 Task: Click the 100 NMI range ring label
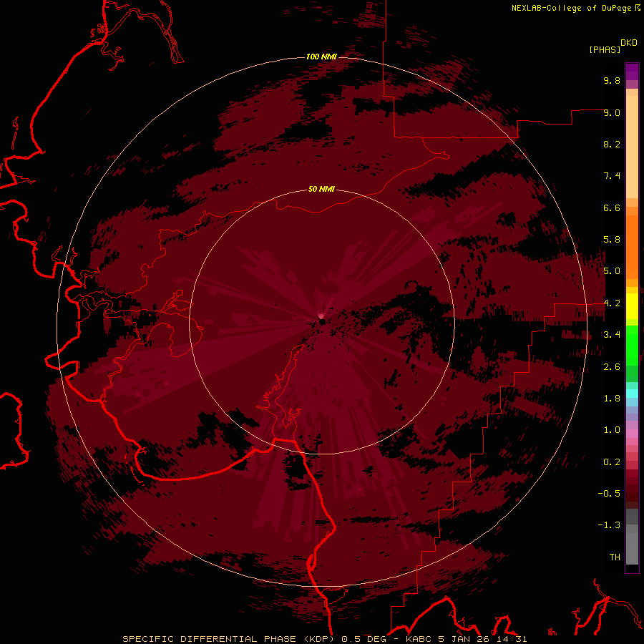coord(321,57)
